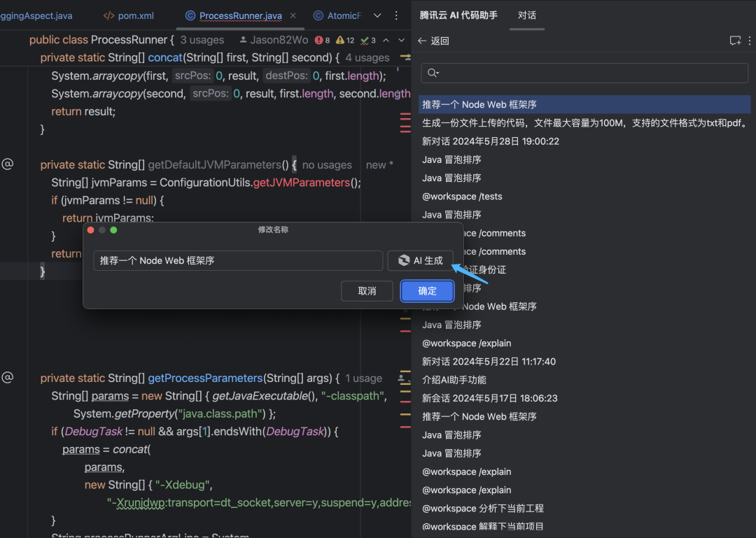This screenshot has width=756, height=538.
Task: Select highlighted 推荐一个 Node Web 框架序 conversation
Action: click(x=584, y=105)
